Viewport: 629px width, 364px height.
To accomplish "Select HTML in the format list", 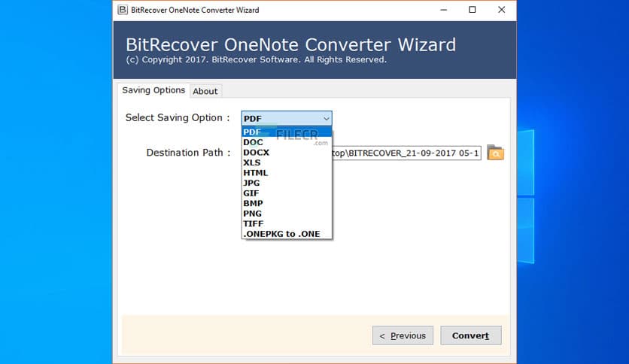I will 287,173.
